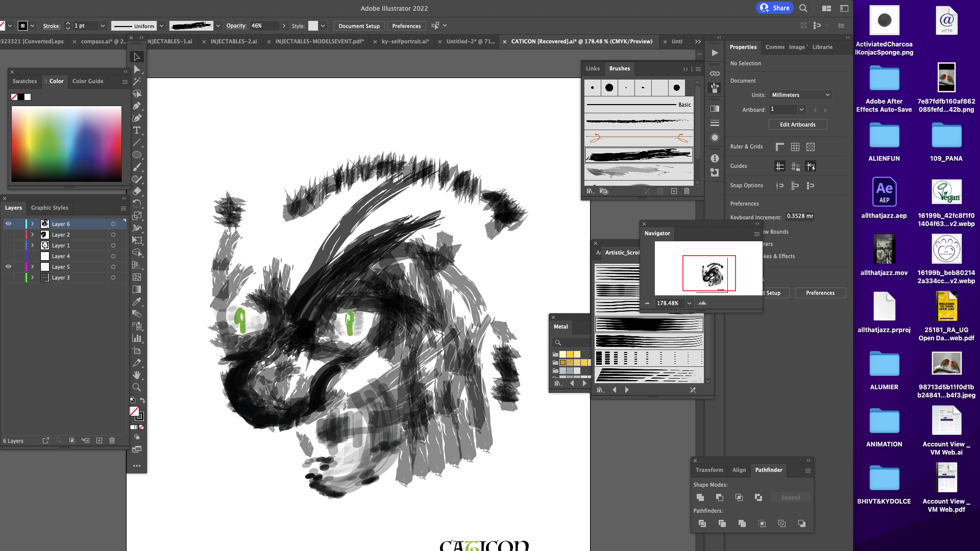Delete selected layer with trash icon
The image size is (980, 551).
pyautogui.click(x=112, y=440)
